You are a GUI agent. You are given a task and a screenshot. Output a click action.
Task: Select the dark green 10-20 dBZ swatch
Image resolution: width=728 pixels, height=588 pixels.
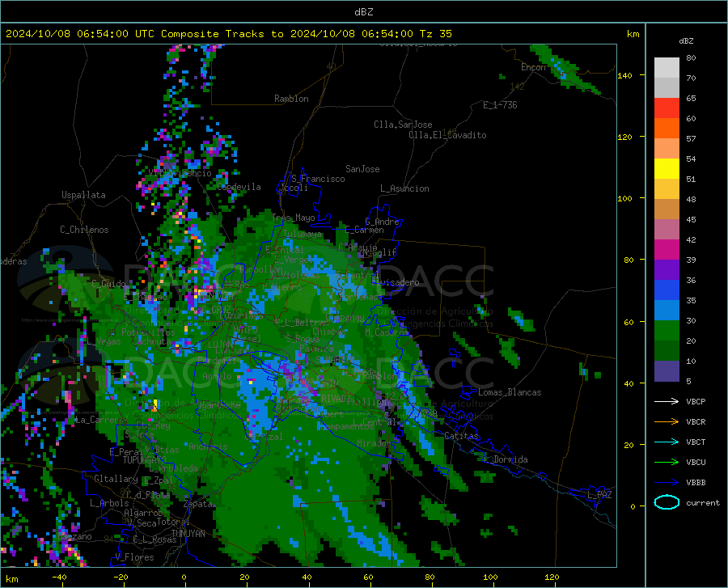click(x=667, y=351)
